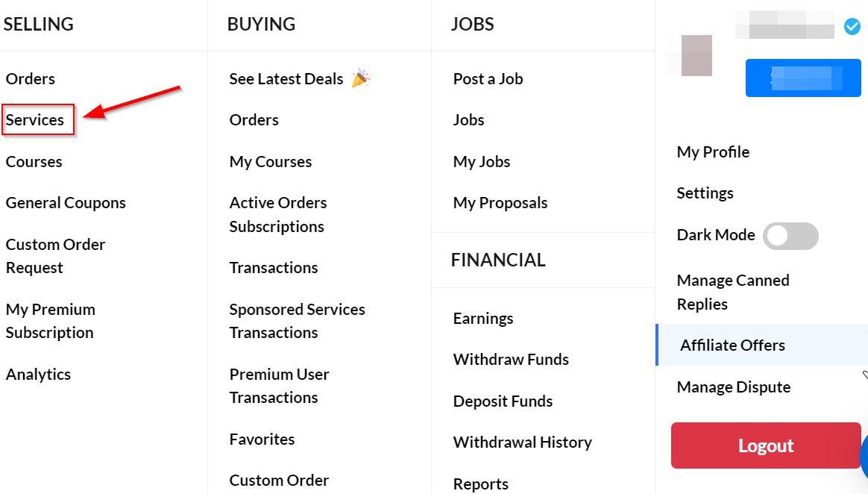Open Favorites in the Buying column

tap(262, 440)
